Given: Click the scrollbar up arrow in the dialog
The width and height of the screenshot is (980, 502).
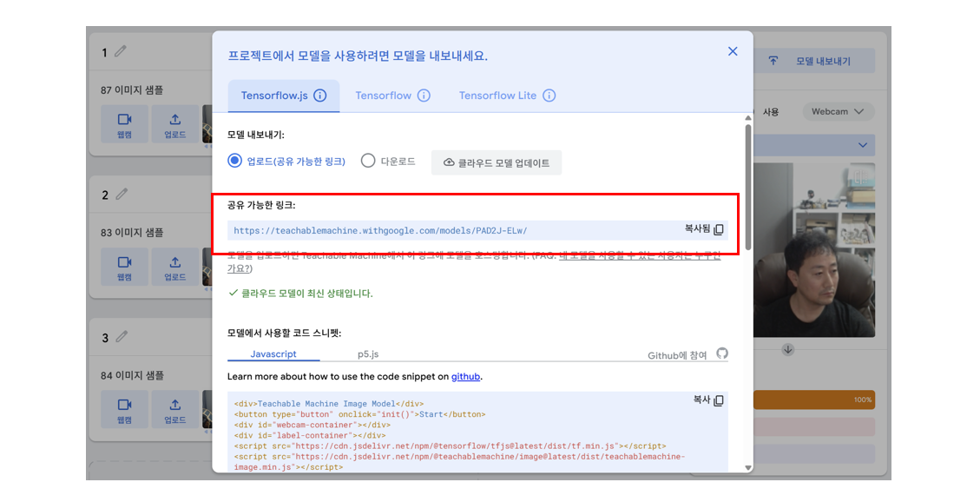Looking at the screenshot, I should tap(748, 117).
